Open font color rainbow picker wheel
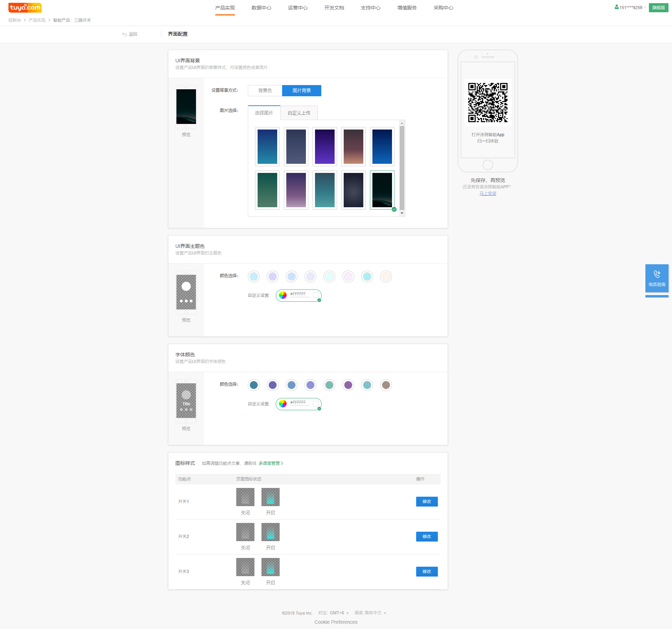 283,404
